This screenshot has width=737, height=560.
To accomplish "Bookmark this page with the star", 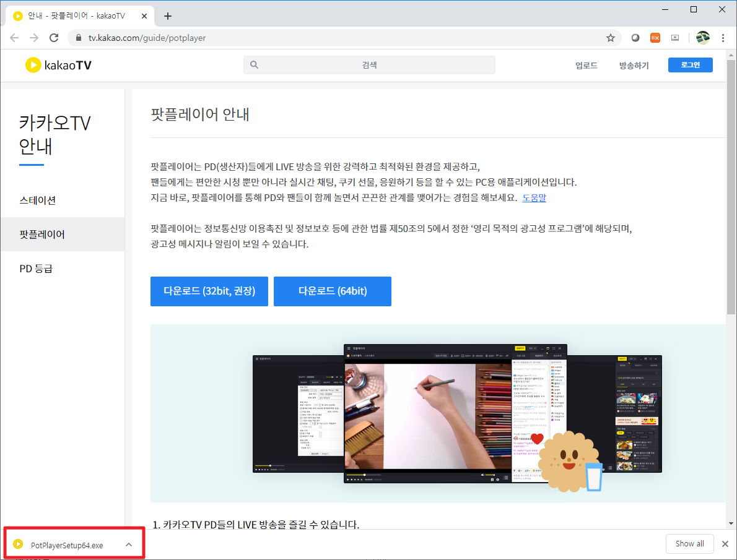I will pos(611,38).
